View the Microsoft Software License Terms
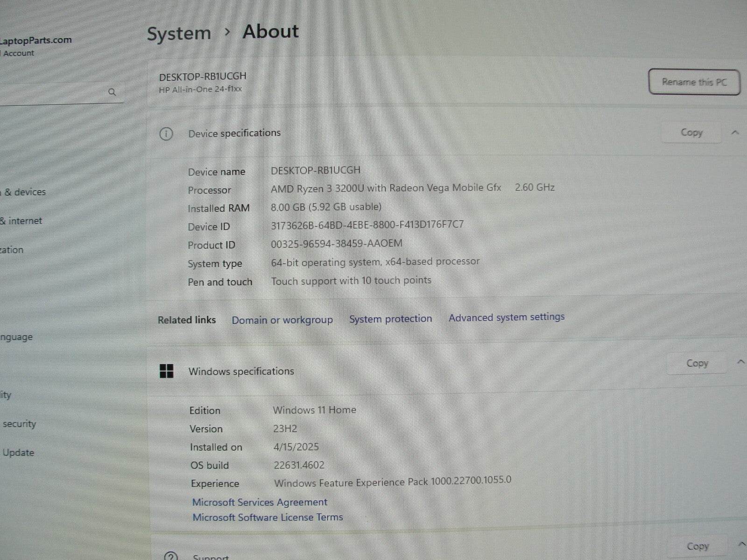This screenshot has height=560, width=747. point(267,517)
